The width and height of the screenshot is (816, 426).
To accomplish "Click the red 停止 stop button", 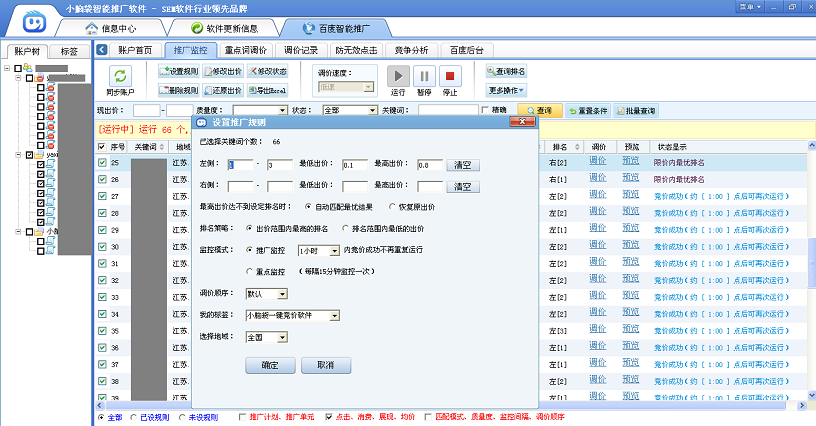I will 450,76.
